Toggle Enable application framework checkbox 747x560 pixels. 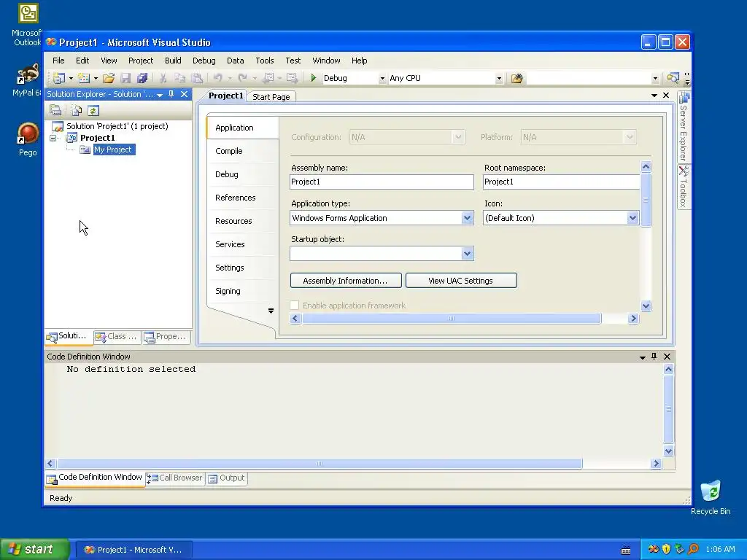(x=295, y=306)
